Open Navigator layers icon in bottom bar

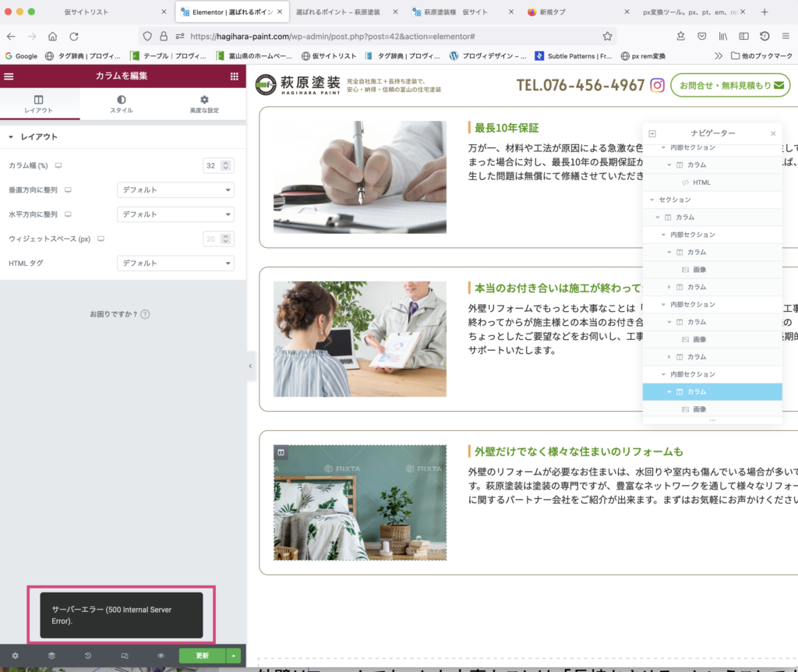pos(51,656)
